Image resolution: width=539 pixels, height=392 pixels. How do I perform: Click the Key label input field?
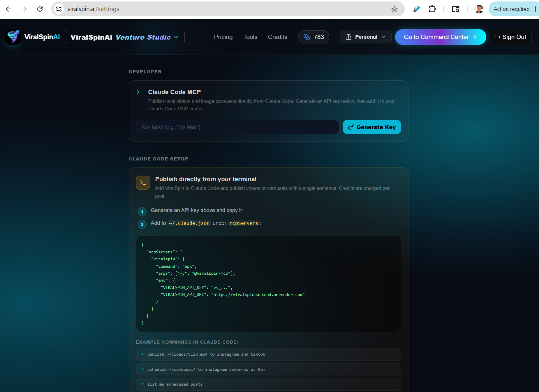[237, 127]
